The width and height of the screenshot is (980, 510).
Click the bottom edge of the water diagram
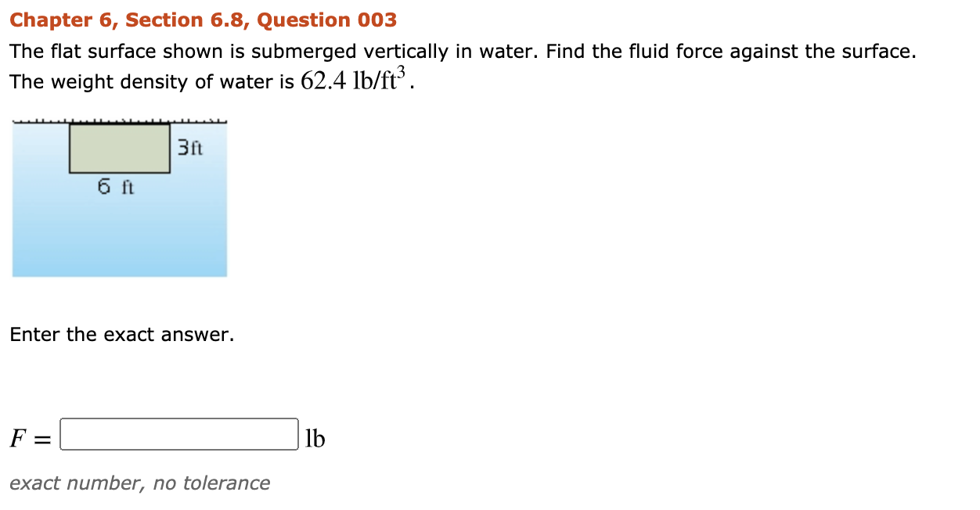[x=117, y=274]
